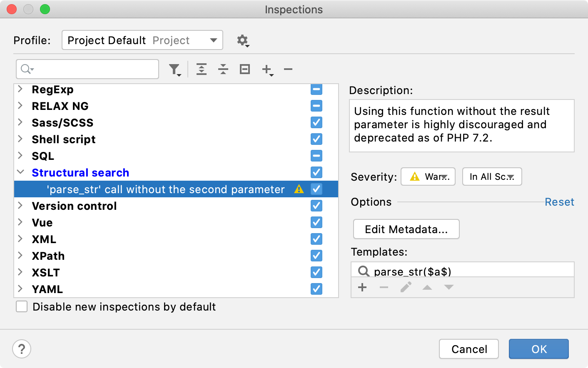
Task: Select the Version control group label
Action: (x=74, y=206)
